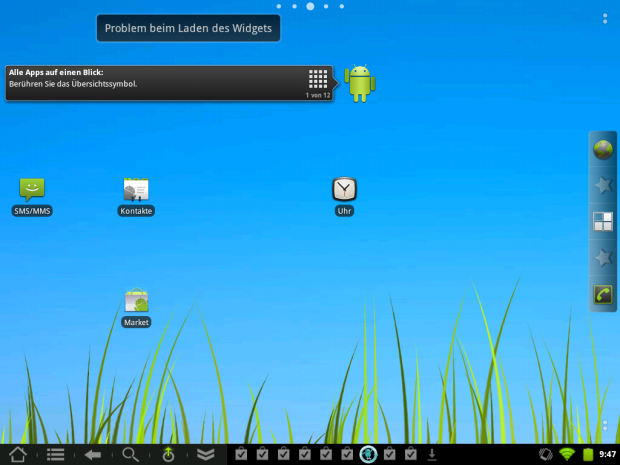Open the browser globe icon in the side dock

[603, 149]
